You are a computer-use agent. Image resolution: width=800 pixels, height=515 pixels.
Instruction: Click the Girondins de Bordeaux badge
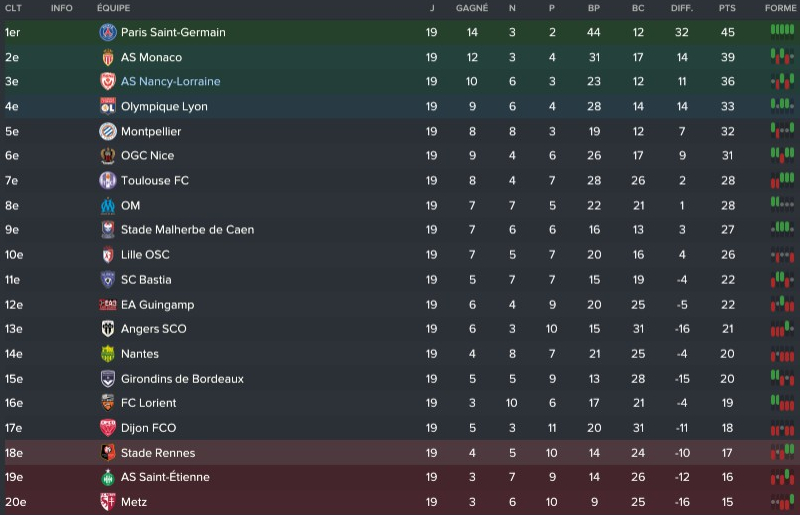(x=108, y=378)
